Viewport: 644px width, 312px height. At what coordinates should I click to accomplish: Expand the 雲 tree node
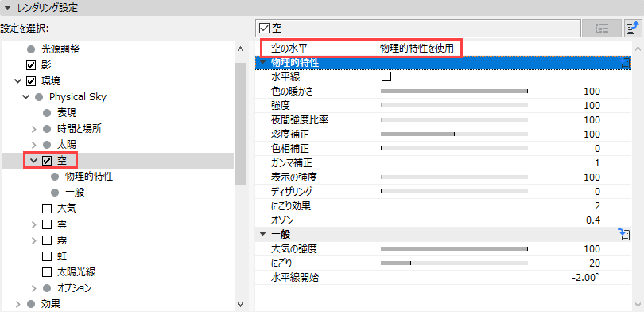pyautogui.click(x=34, y=224)
